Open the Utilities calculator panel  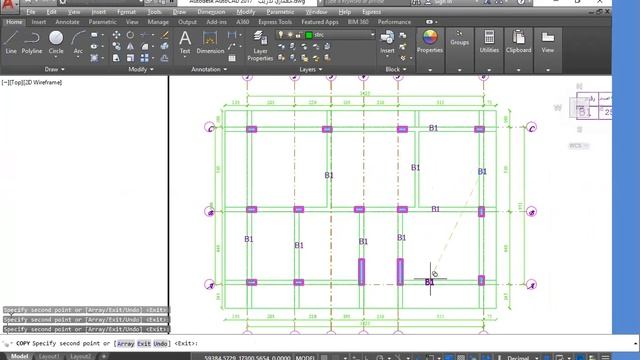click(489, 41)
